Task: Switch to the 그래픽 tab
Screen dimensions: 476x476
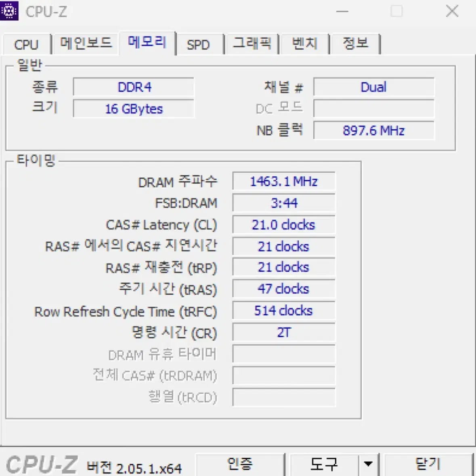Action: 252,43
